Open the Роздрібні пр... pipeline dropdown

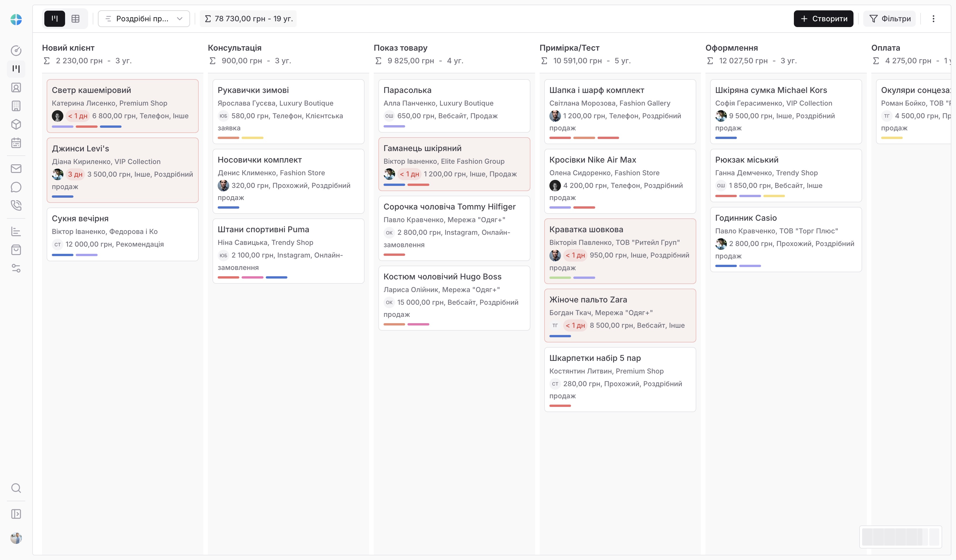[144, 19]
